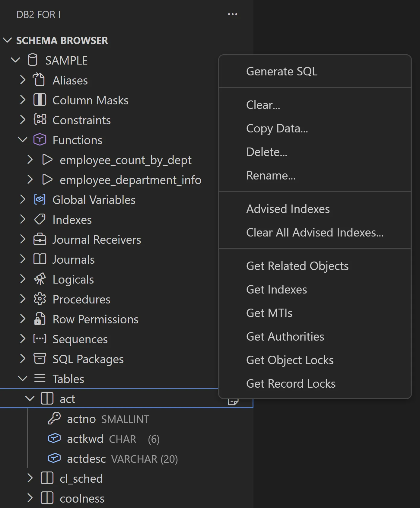Open the DB2 FOR I more actions menu

[x=232, y=14]
